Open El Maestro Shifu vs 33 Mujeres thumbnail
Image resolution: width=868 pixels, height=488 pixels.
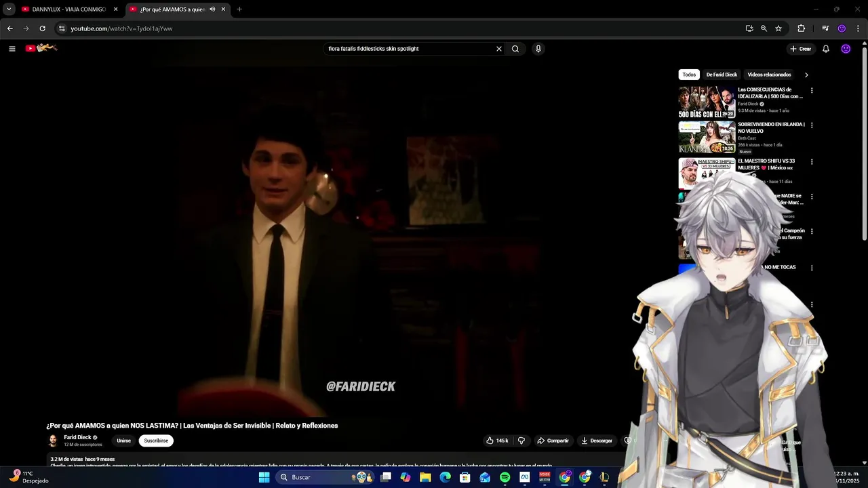coord(707,173)
